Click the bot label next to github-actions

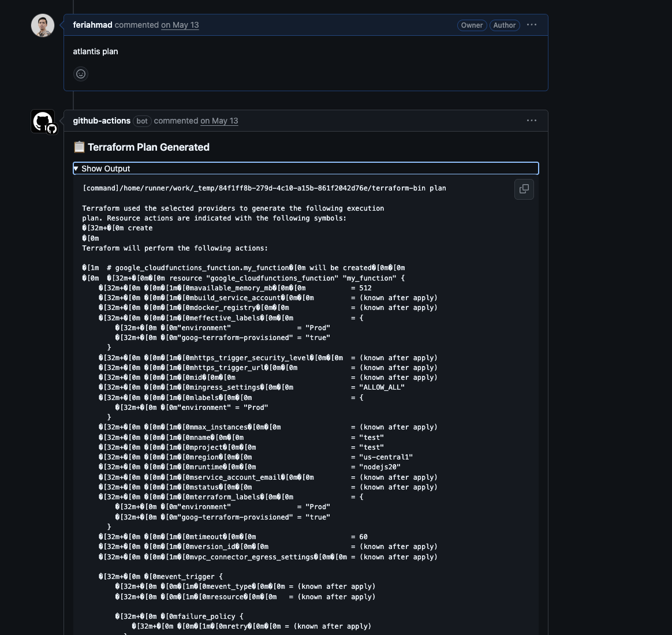point(142,121)
